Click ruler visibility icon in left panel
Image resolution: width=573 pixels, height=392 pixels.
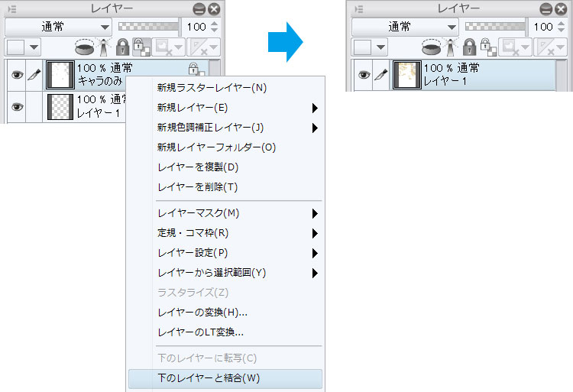203,47
